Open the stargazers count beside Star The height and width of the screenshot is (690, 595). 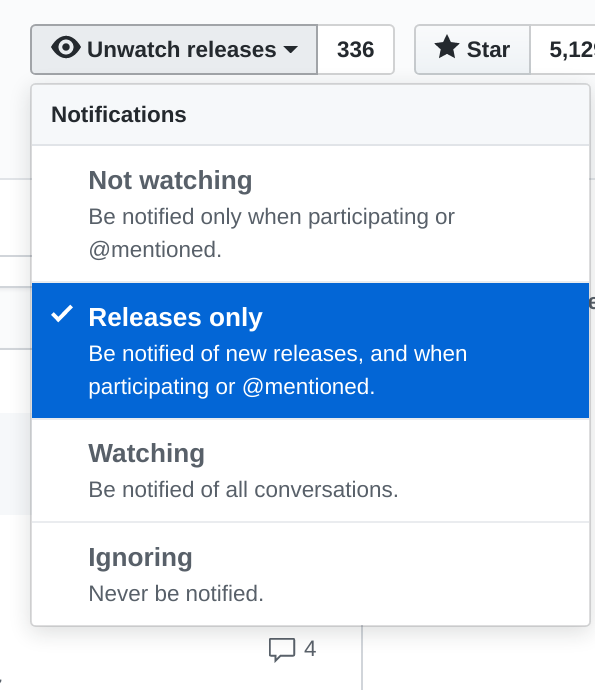(x=563, y=49)
